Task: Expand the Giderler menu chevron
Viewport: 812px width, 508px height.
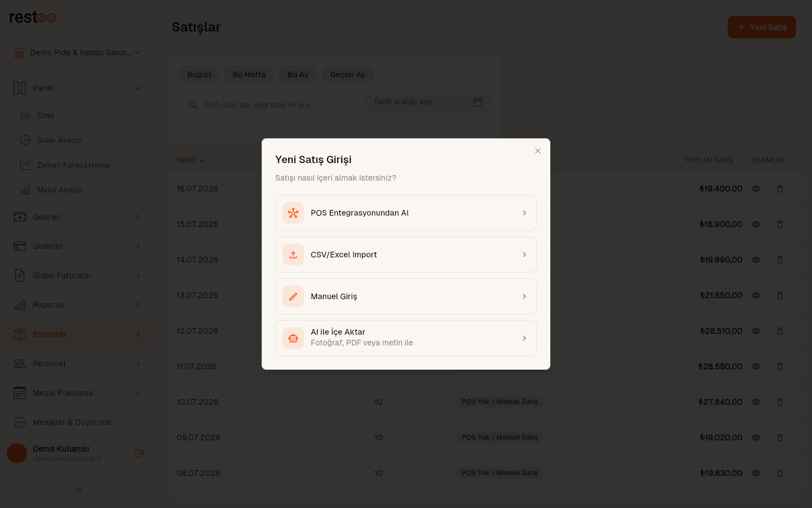Action: pyautogui.click(x=138, y=246)
